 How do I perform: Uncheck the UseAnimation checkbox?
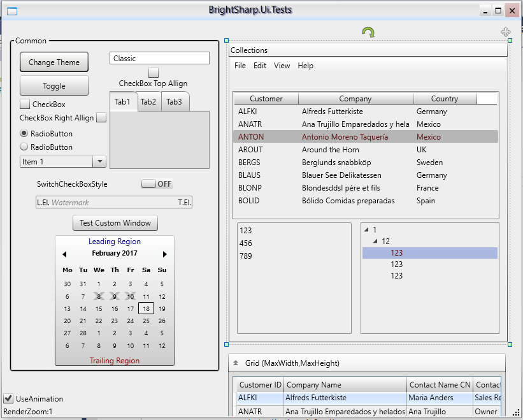pyautogui.click(x=8, y=399)
